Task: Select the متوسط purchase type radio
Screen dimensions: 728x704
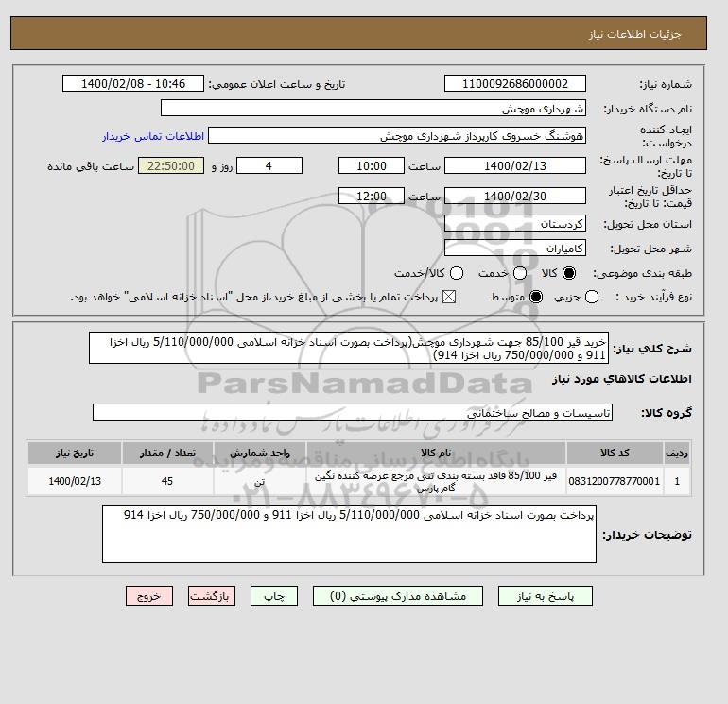Action: point(536,297)
